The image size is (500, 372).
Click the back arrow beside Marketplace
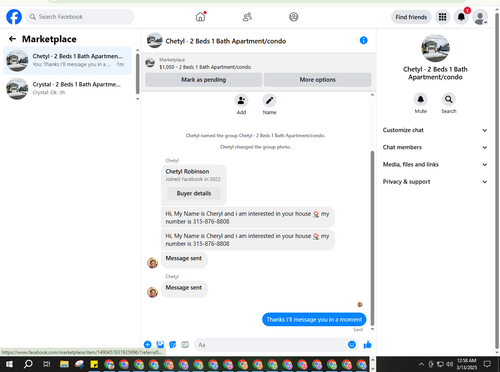pyautogui.click(x=12, y=39)
